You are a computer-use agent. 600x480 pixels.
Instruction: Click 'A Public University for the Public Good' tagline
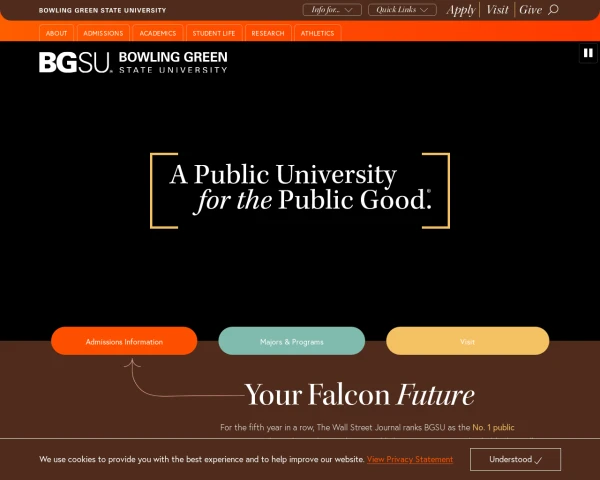[x=300, y=190]
